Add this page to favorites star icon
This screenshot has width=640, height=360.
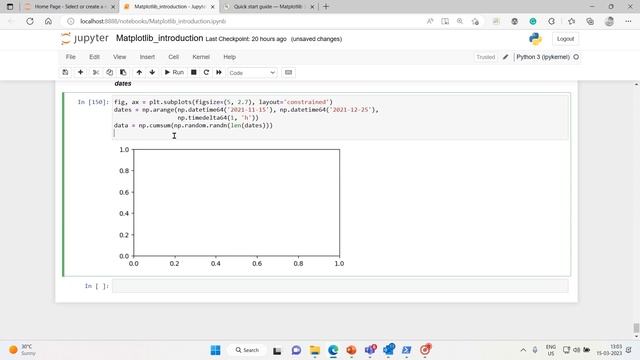click(475, 21)
